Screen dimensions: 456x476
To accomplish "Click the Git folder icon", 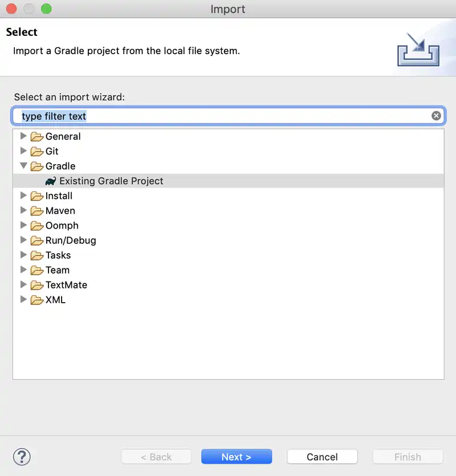I will point(37,152).
